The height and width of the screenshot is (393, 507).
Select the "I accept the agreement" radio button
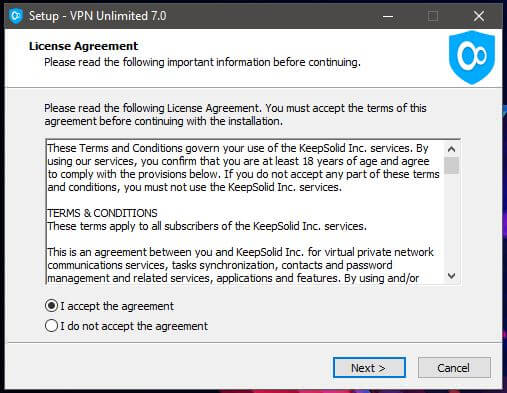click(x=51, y=306)
